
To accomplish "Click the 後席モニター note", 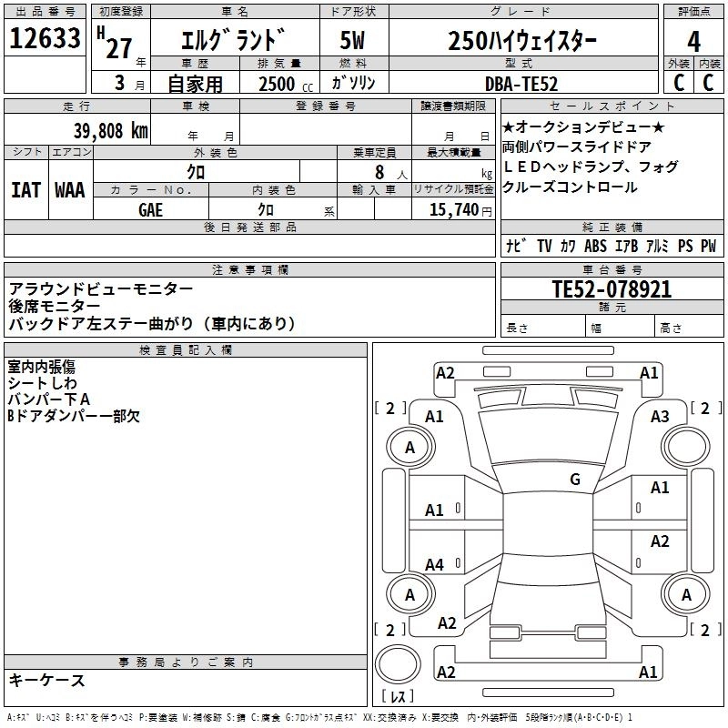I will (55, 306).
